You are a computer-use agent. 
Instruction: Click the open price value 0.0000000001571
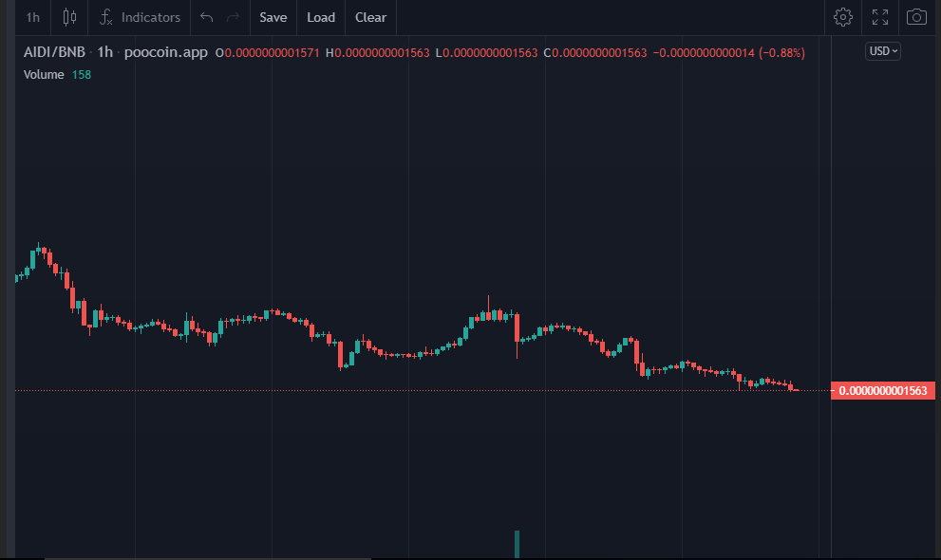[x=272, y=53]
